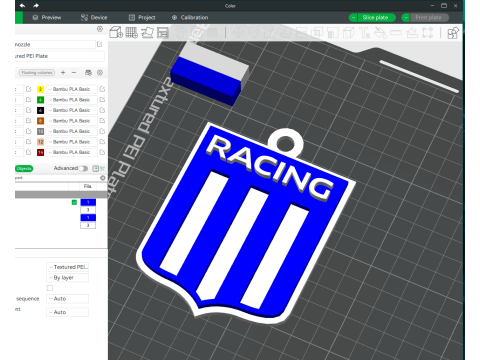Open filament settings gear next to AMS sync
The height and width of the screenshot is (360, 480).
pyautogui.click(x=100, y=72)
